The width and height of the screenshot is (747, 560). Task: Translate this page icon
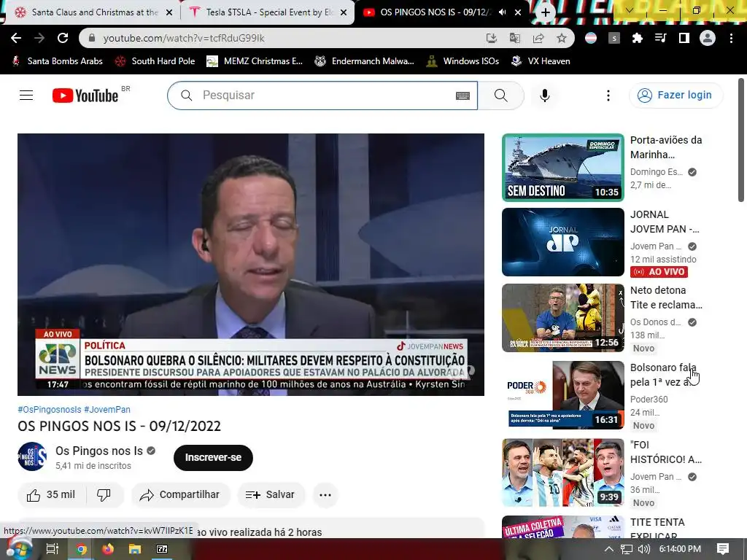coord(514,38)
